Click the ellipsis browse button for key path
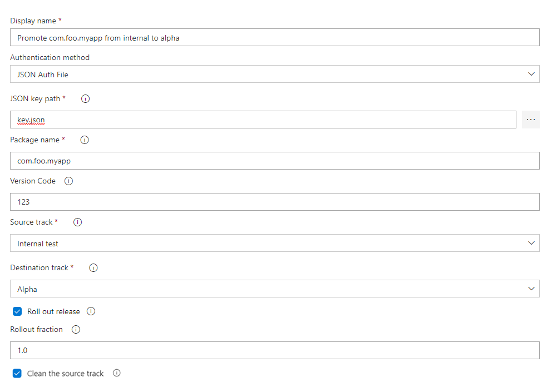 531,120
